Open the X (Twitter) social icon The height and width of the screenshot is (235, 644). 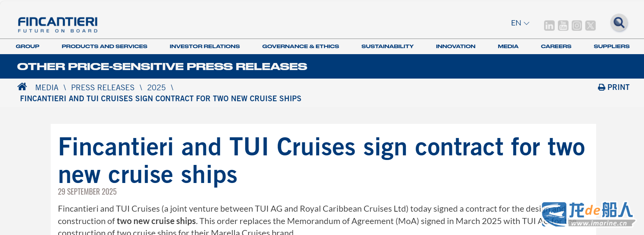click(590, 25)
